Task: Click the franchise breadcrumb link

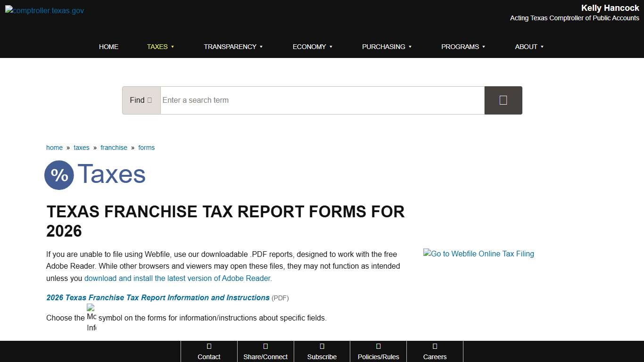Action: click(114, 148)
